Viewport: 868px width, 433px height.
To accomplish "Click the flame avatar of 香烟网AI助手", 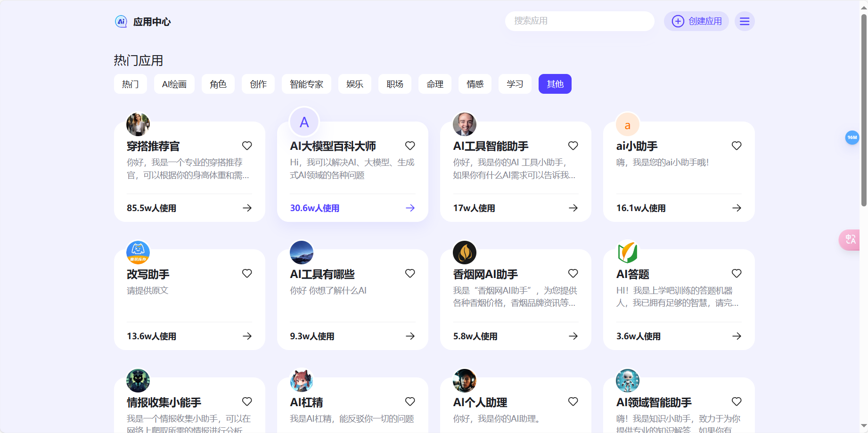I will coord(465,252).
